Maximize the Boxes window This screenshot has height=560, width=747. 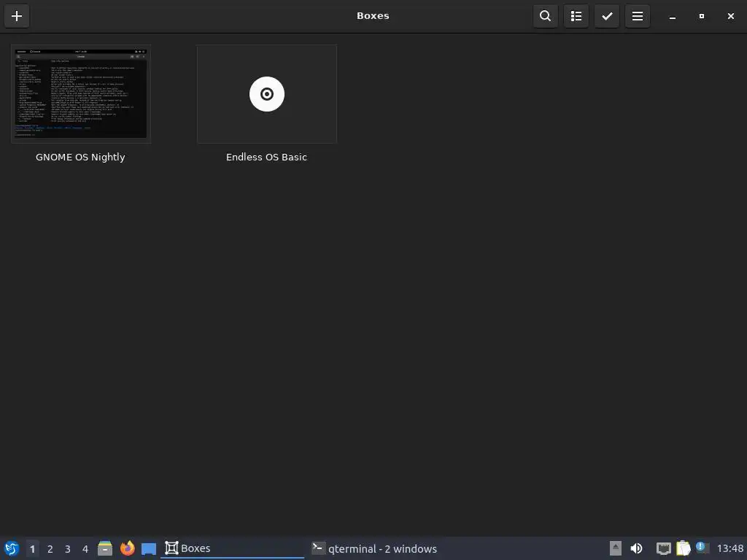[x=701, y=16]
